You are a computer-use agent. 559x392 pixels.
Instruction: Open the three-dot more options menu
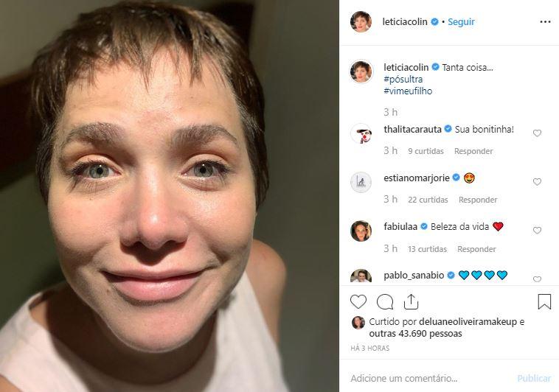point(545,22)
